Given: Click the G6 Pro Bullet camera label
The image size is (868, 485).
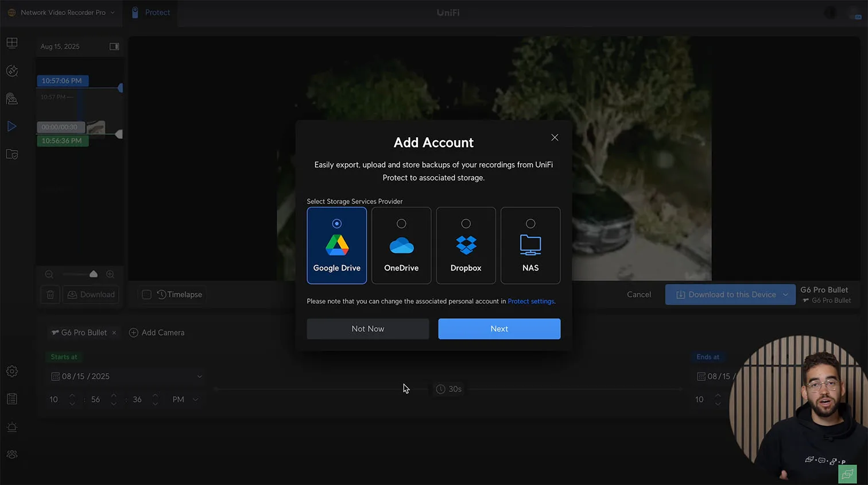Looking at the screenshot, I should tap(824, 290).
